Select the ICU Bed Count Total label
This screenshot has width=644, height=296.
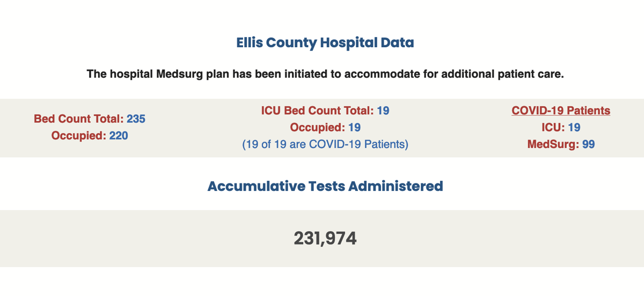pyautogui.click(x=317, y=110)
